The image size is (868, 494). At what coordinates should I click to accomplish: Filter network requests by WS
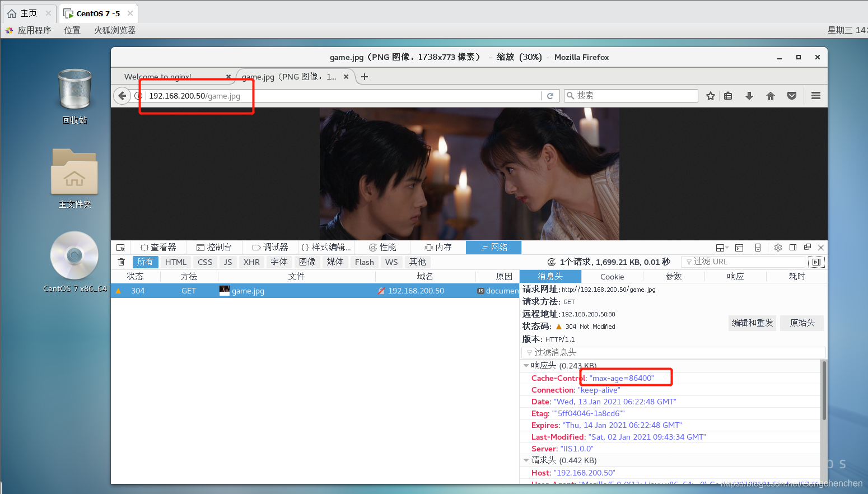point(391,262)
